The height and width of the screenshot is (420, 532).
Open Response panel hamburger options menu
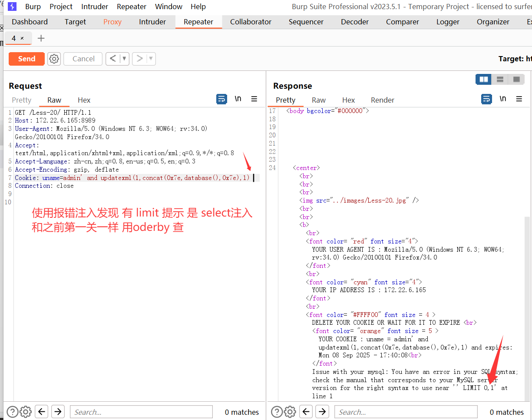pyautogui.click(x=519, y=99)
